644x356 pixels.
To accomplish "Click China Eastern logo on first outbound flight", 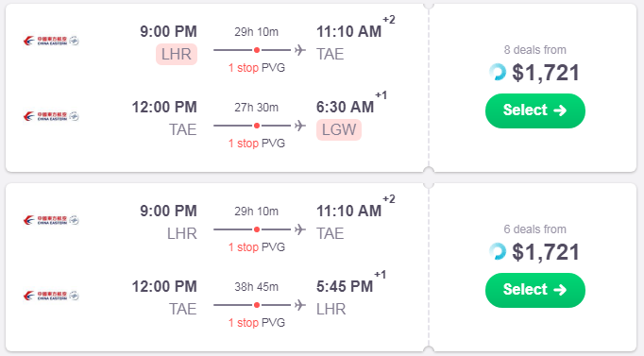I will point(51,41).
